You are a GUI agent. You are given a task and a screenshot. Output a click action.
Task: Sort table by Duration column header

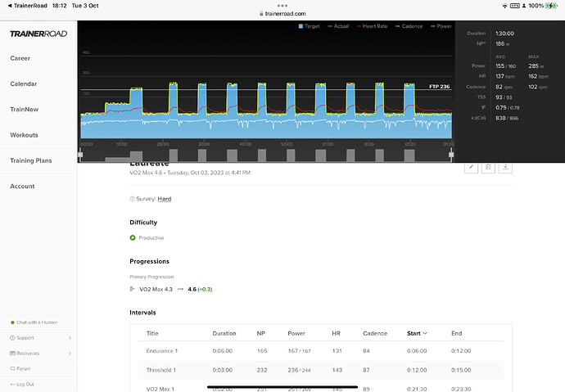tap(224, 333)
